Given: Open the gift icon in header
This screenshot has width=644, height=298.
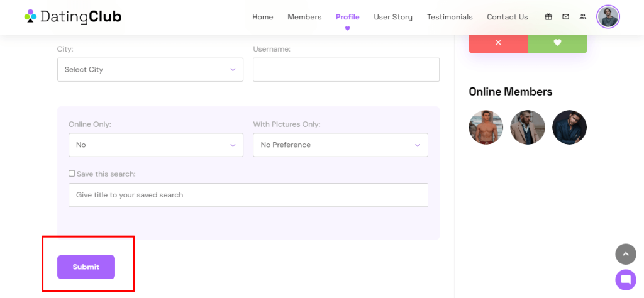Looking at the screenshot, I should click(548, 17).
